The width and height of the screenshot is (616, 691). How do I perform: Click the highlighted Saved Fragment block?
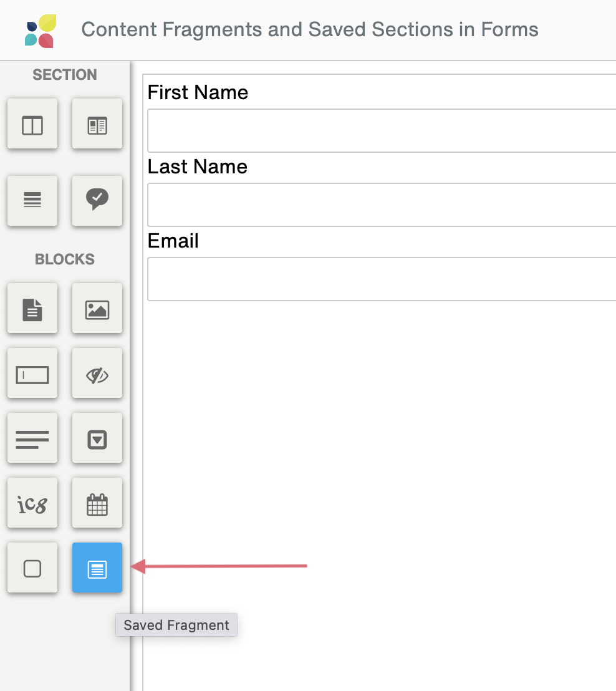97,568
